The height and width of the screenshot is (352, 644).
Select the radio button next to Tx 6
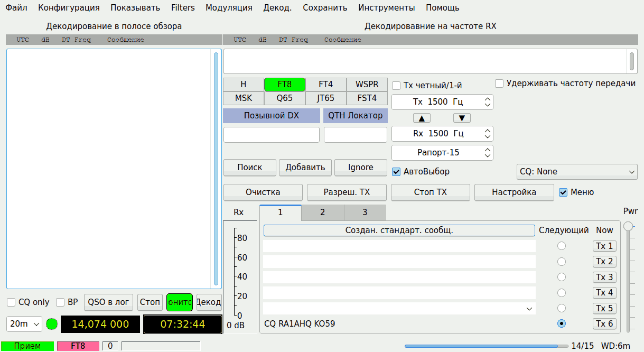point(562,323)
